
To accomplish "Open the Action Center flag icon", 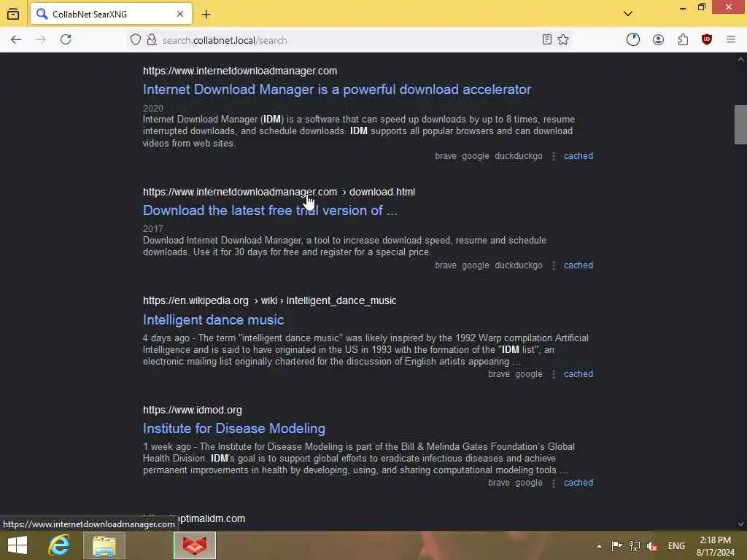I will click(x=616, y=545).
